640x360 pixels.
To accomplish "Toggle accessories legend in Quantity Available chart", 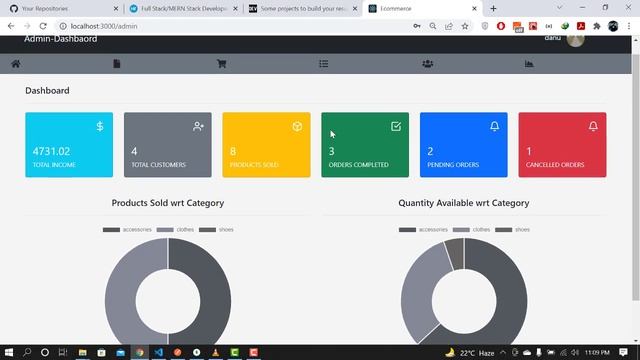I will pyautogui.click(x=423, y=230).
